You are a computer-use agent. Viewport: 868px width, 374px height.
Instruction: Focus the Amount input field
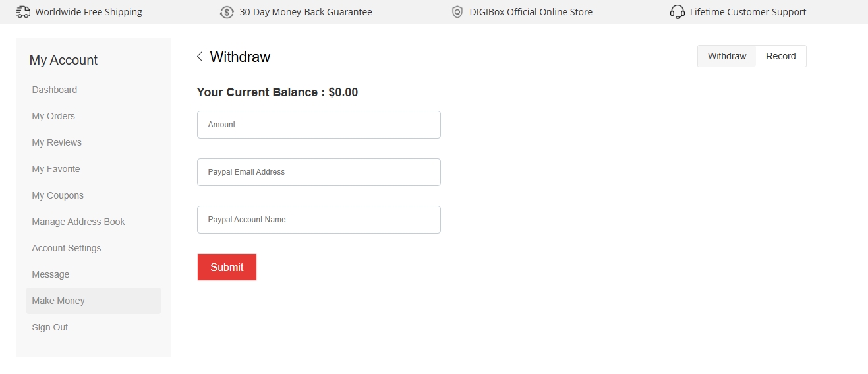(318, 125)
